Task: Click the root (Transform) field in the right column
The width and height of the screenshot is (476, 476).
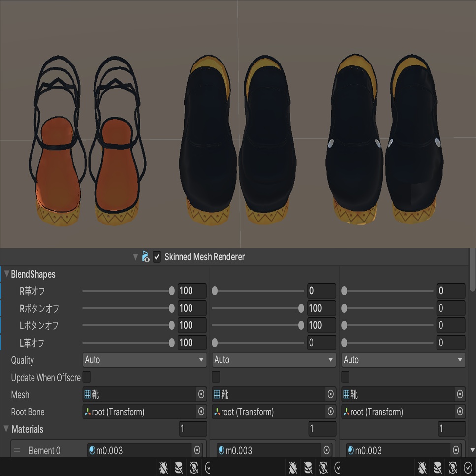Action: point(403,412)
